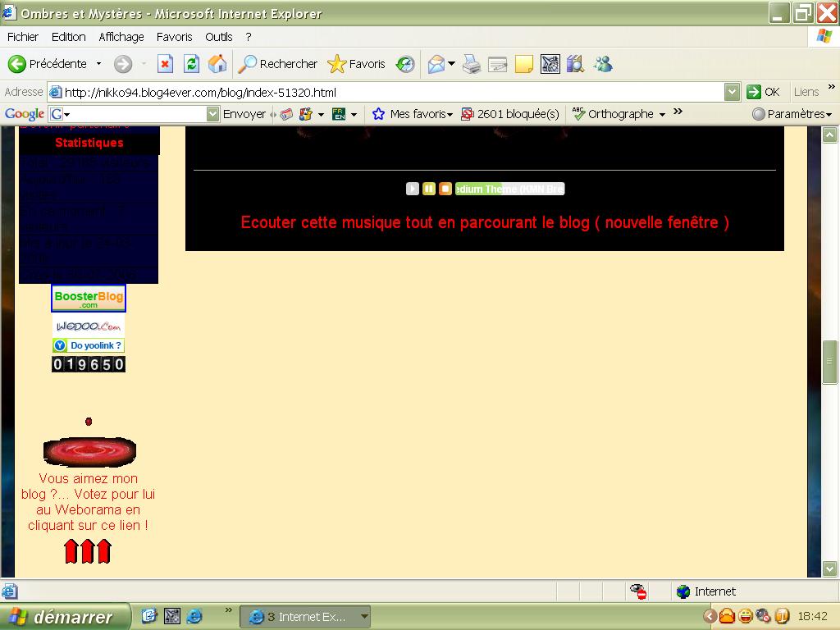The image size is (840, 630).
Task: Expand the Mail icon dropdown arrow
Action: point(452,64)
